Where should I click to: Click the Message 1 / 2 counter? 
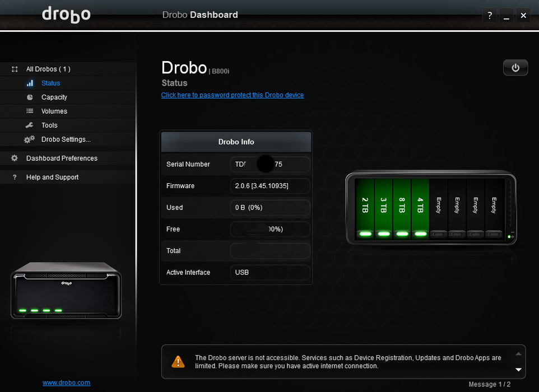tap(490, 385)
